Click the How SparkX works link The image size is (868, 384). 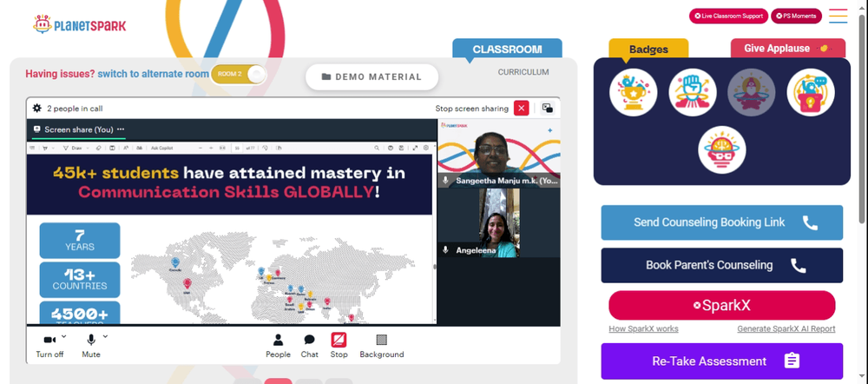pyautogui.click(x=643, y=328)
